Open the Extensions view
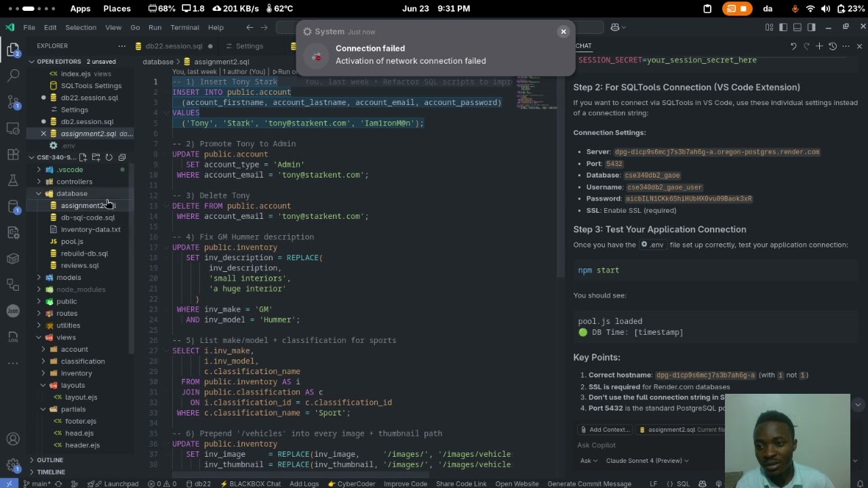This screenshot has height=488, width=868. pos(13,154)
